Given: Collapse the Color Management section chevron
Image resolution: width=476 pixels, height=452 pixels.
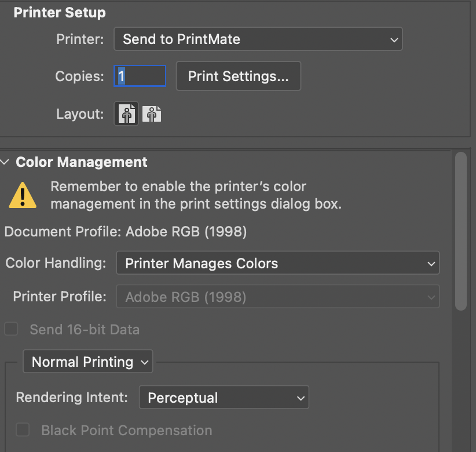Looking at the screenshot, I should (x=5, y=162).
